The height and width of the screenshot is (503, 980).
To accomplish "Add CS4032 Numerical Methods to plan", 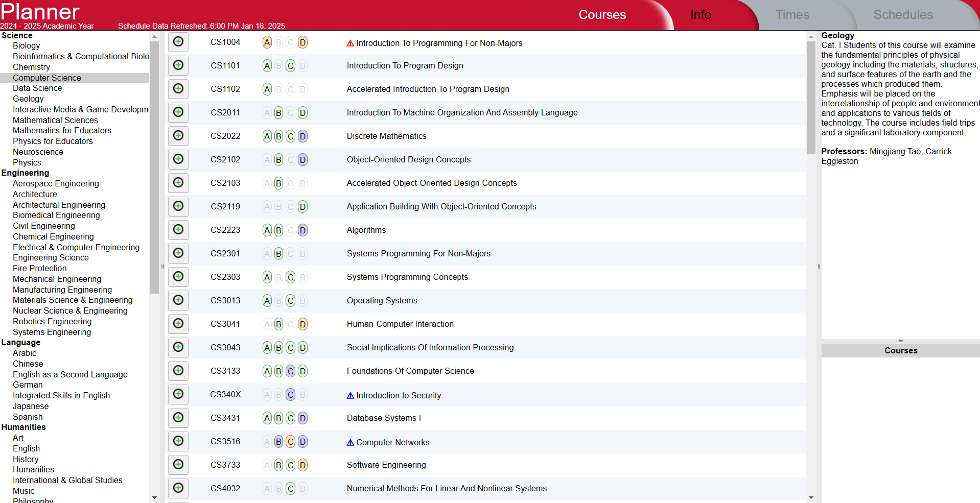I will tap(178, 488).
